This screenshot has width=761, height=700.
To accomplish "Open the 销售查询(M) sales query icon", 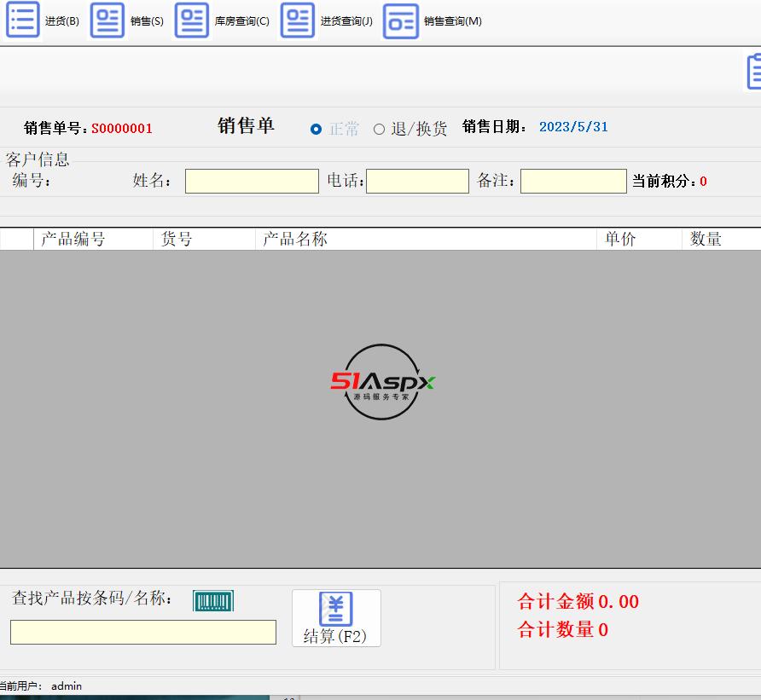I will tap(400, 20).
